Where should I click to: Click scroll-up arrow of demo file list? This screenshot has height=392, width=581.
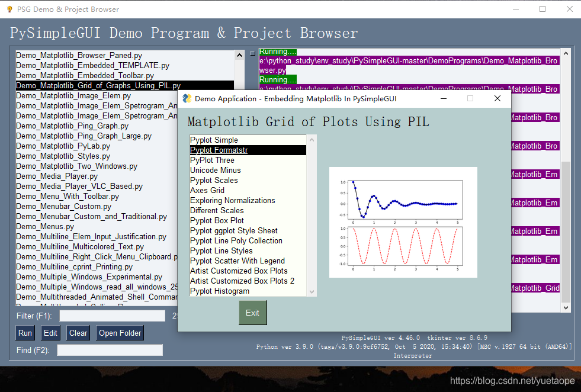(x=239, y=55)
